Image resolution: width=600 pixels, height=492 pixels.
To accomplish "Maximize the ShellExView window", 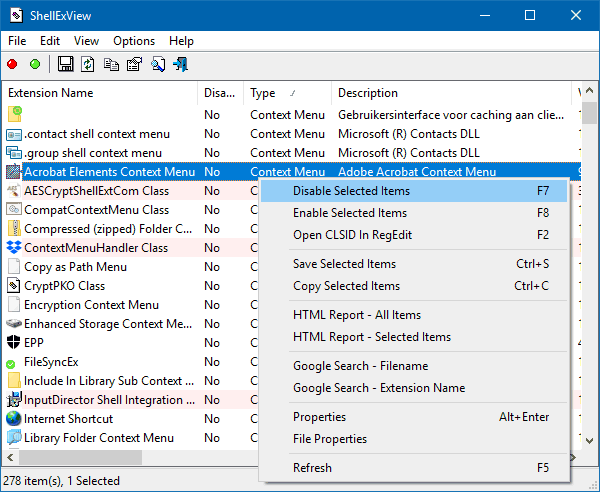I will pyautogui.click(x=530, y=15).
